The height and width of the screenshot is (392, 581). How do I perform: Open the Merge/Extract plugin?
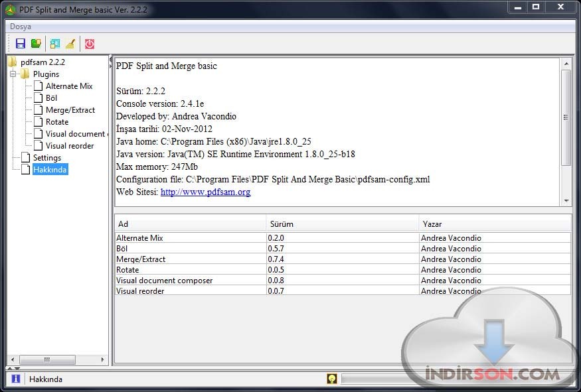click(x=70, y=110)
